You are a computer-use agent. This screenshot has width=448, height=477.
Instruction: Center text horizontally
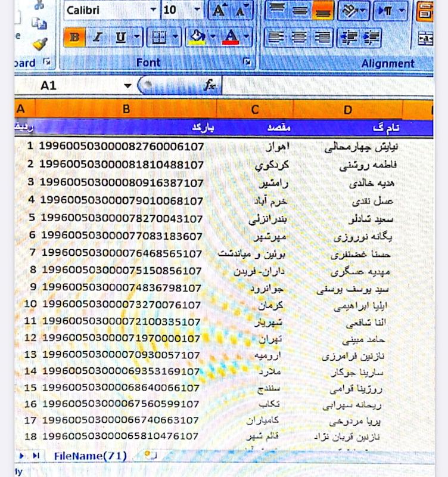click(299, 38)
